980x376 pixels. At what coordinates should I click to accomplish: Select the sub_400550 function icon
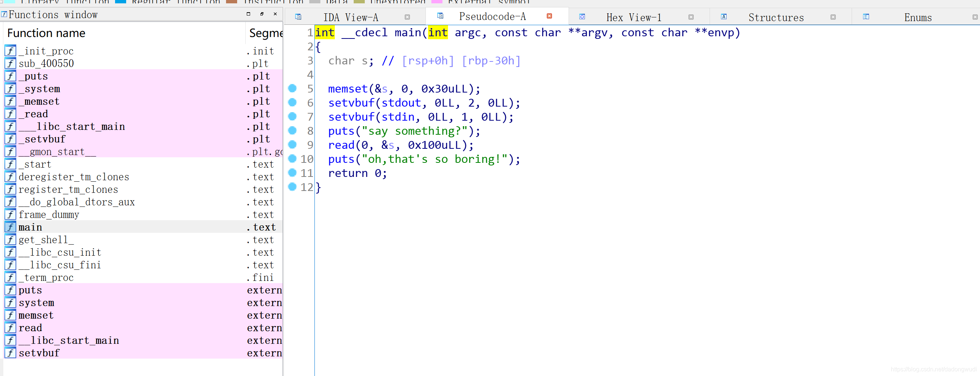pos(10,63)
